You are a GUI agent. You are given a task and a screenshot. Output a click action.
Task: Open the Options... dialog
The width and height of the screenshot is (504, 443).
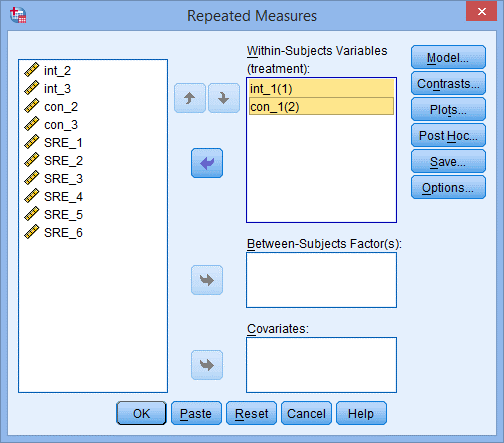(x=448, y=187)
